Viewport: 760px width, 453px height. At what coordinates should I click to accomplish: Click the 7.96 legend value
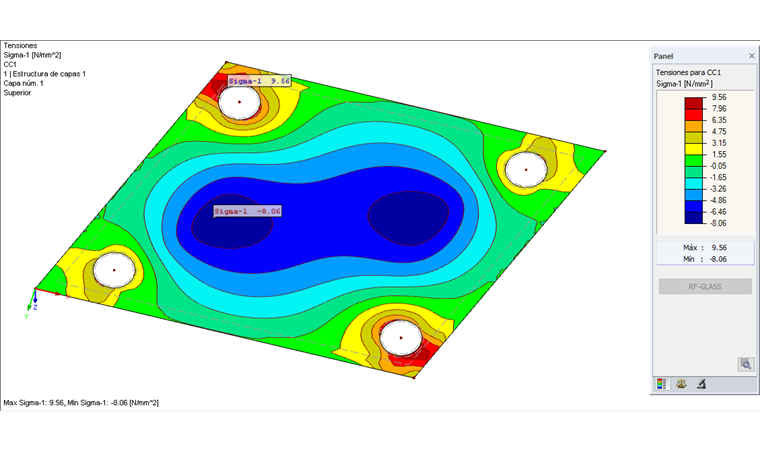tap(719, 109)
